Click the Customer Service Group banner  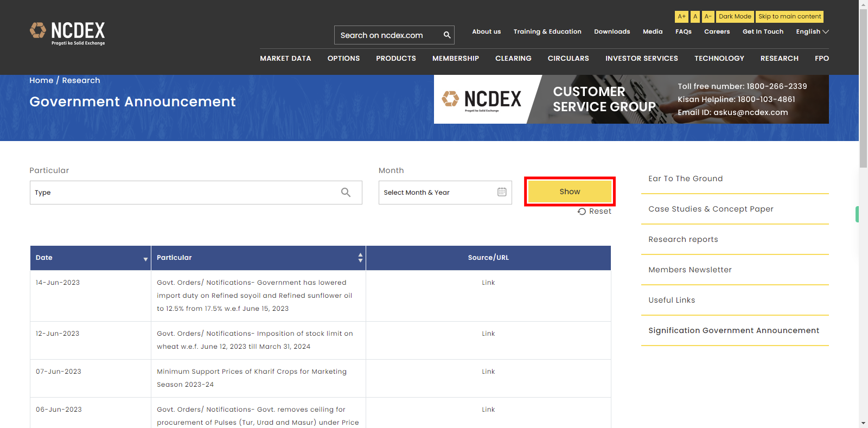point(631,99)
